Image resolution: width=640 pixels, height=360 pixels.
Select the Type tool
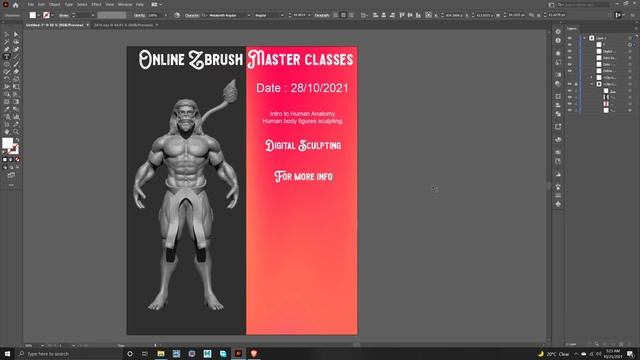7,57
